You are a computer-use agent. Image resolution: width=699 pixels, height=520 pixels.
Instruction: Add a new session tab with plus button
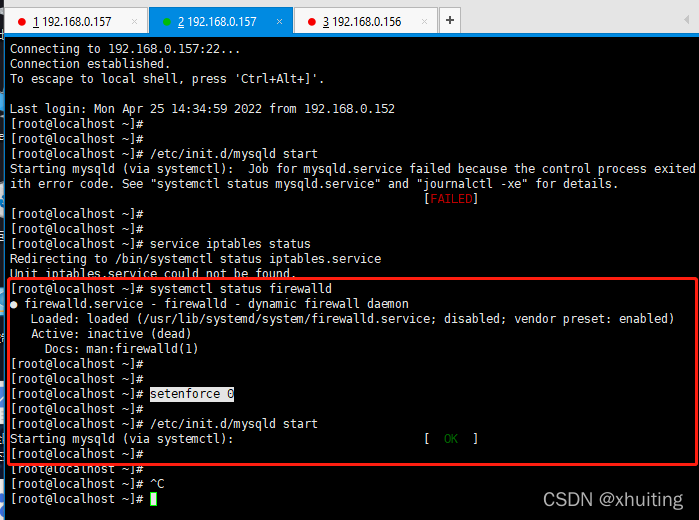pyautogui.click(x=450, y=20)
